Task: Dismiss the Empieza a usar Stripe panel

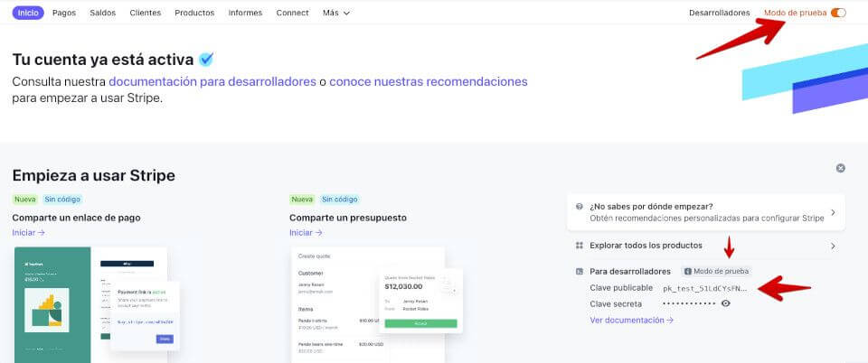Action: pos(840,168)
